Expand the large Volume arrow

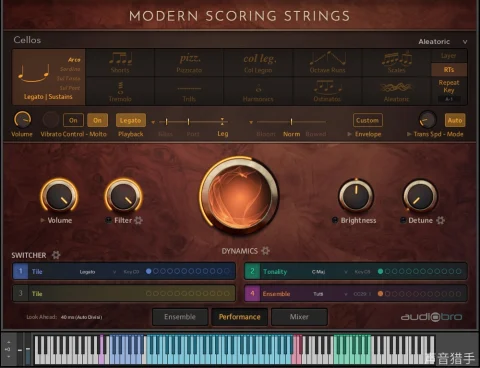(42, 220)
